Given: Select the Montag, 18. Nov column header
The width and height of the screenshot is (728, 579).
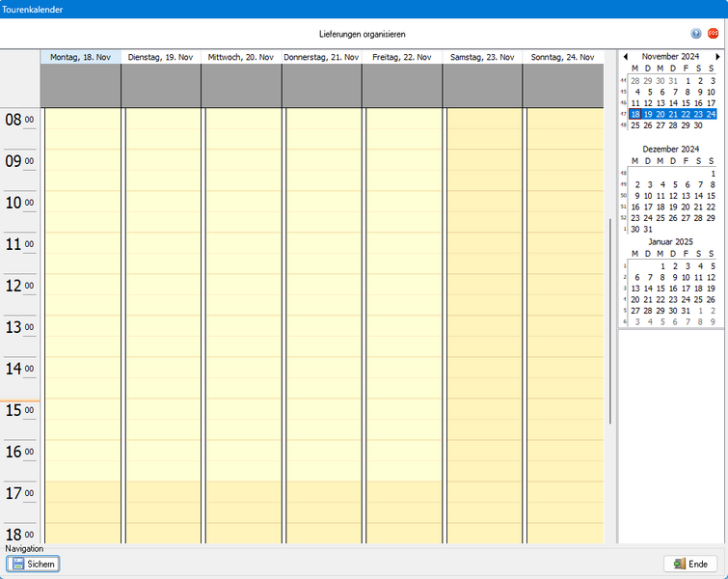Looking at the screenshot, I should (x=80, y=57).
